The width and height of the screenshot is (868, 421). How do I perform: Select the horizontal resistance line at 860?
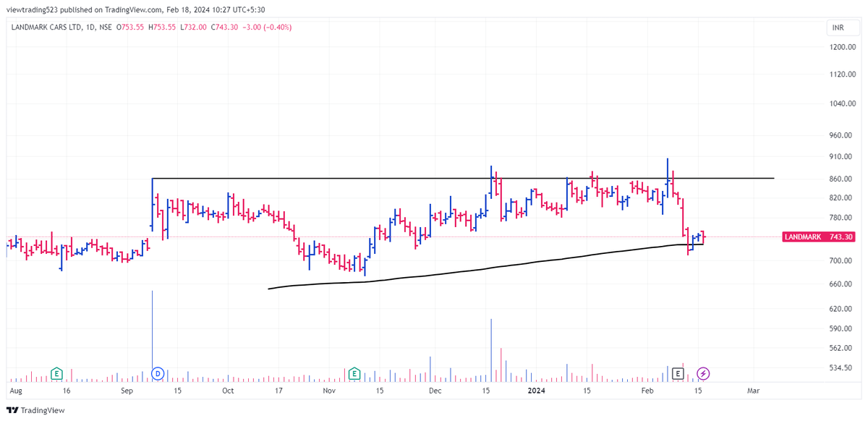tap(463, 178)
